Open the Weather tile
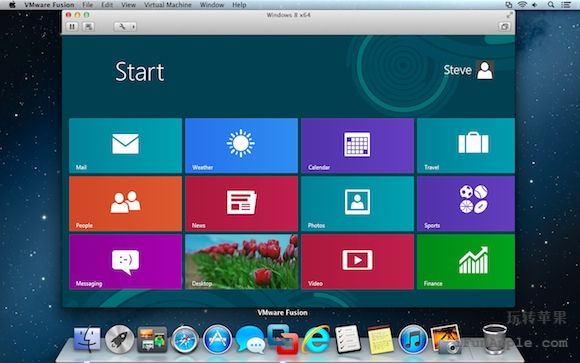This screenshot has height=363, width=580. [241, 145]
